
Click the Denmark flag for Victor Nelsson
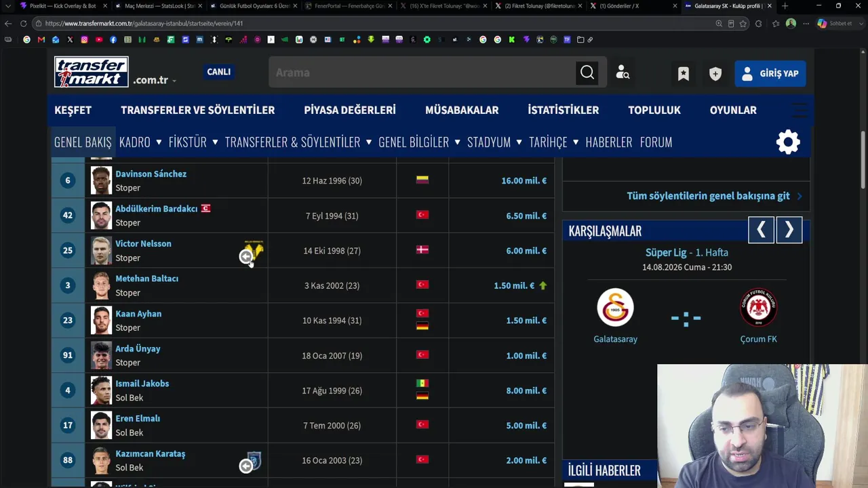point(422,249)
